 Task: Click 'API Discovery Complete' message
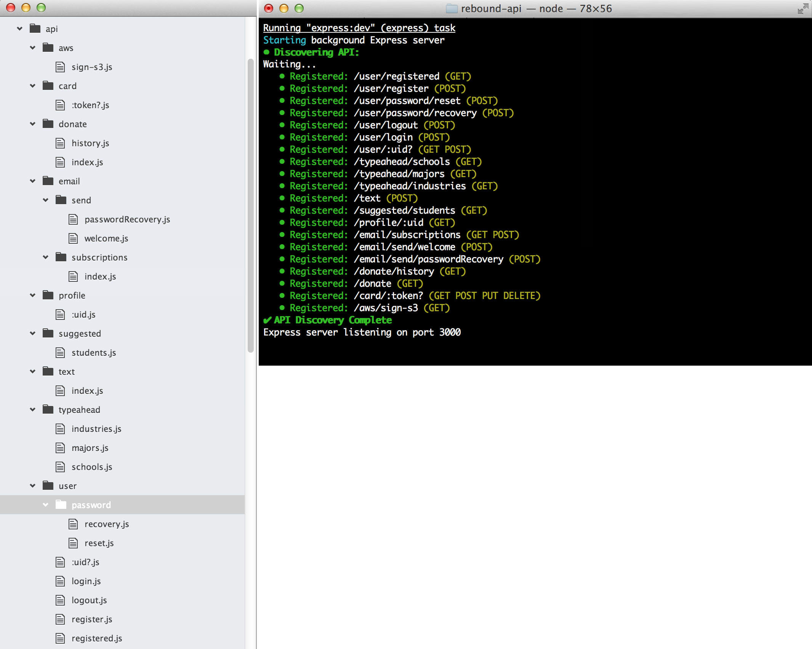pyautogui.click(x=333, y=320)
